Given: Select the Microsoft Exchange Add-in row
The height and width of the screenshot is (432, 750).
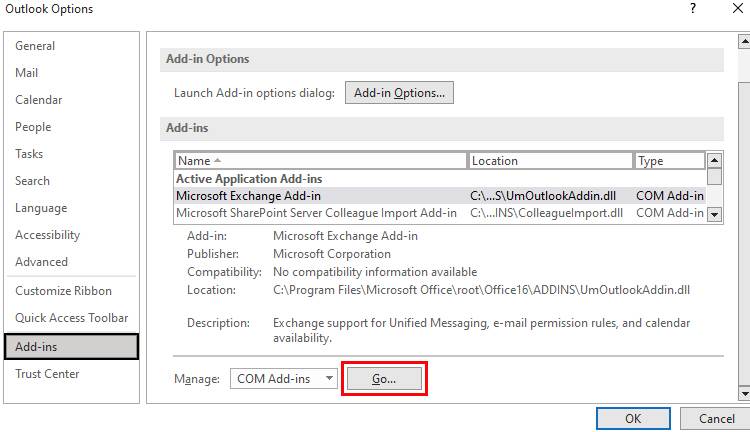Looking at the screenshot, I should pos(440,196).
